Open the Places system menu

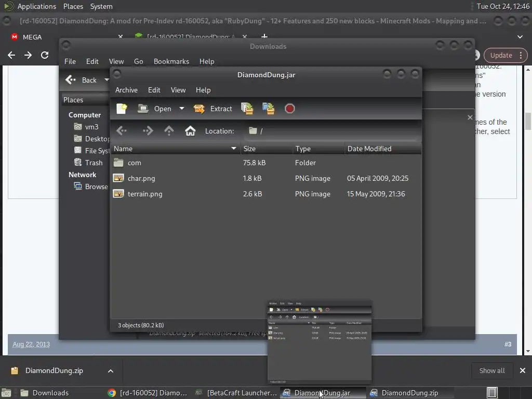coord(73,6)
